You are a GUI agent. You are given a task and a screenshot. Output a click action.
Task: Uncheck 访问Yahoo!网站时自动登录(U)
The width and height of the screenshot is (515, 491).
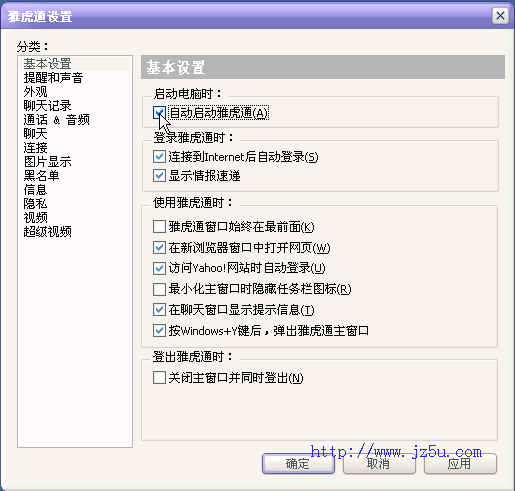(159, 268)
